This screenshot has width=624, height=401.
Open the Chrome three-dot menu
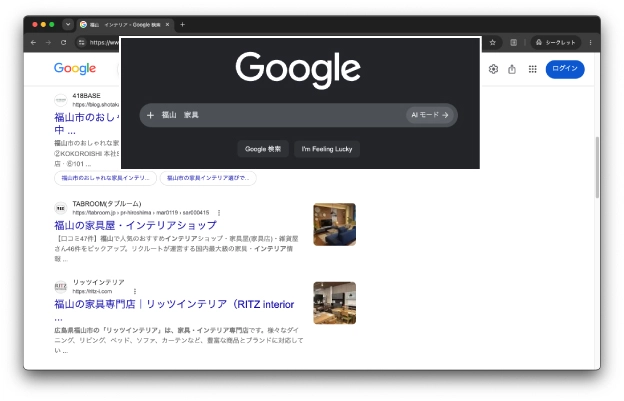[591, 43]
